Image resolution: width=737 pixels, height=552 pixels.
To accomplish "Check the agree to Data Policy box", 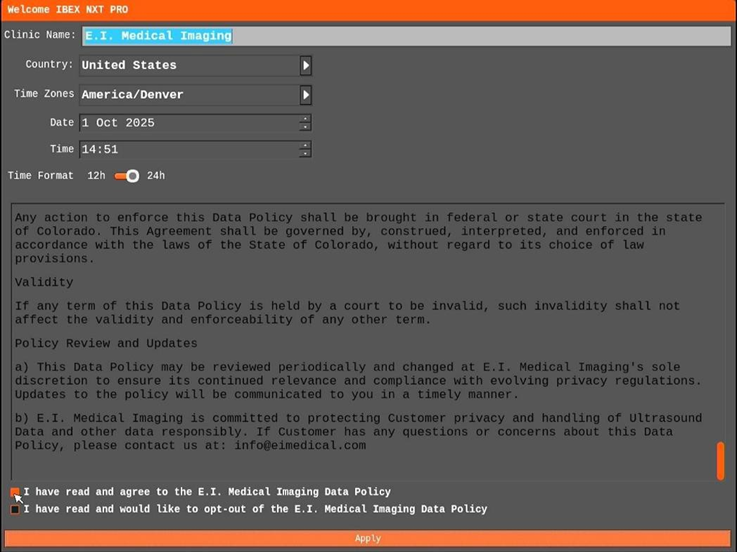I will click(x=15, y=492).
